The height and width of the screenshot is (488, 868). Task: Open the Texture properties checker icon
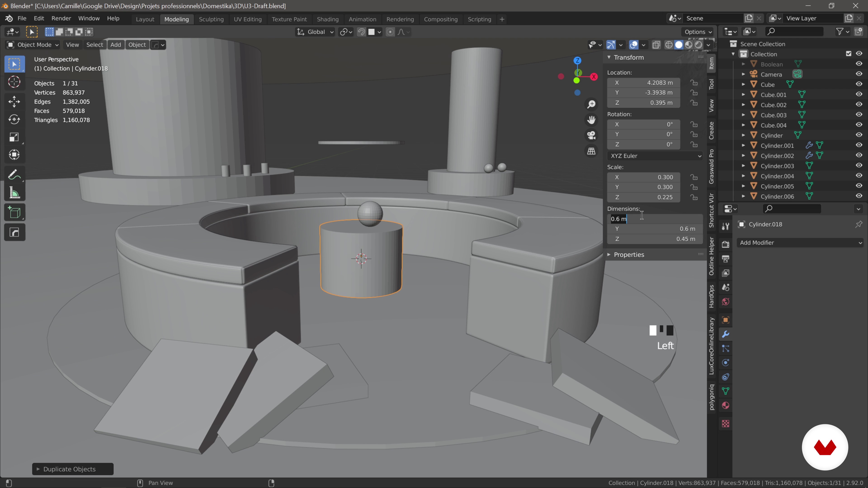(725, 424)
